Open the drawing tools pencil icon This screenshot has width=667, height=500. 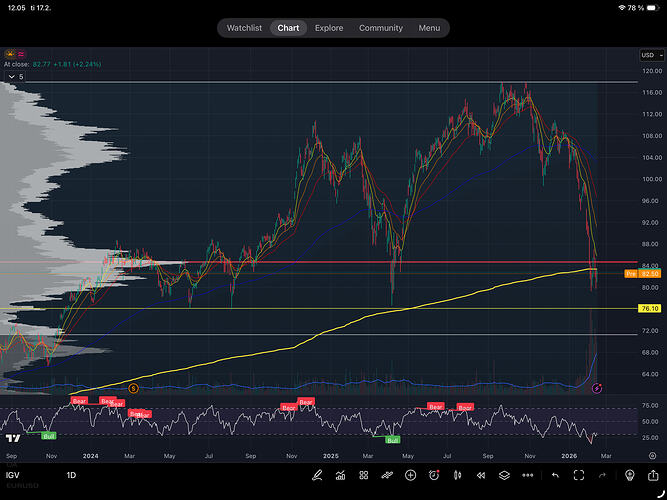coord(317,475)
